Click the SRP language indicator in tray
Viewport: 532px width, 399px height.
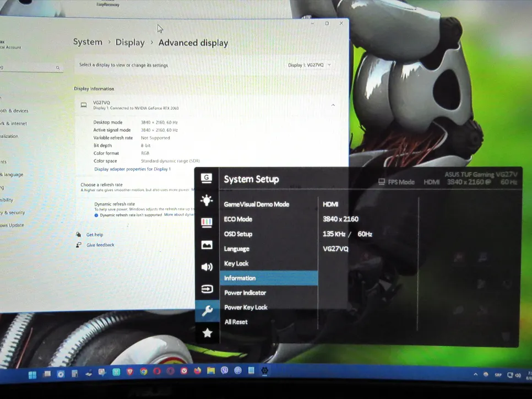tap(498, 375)
